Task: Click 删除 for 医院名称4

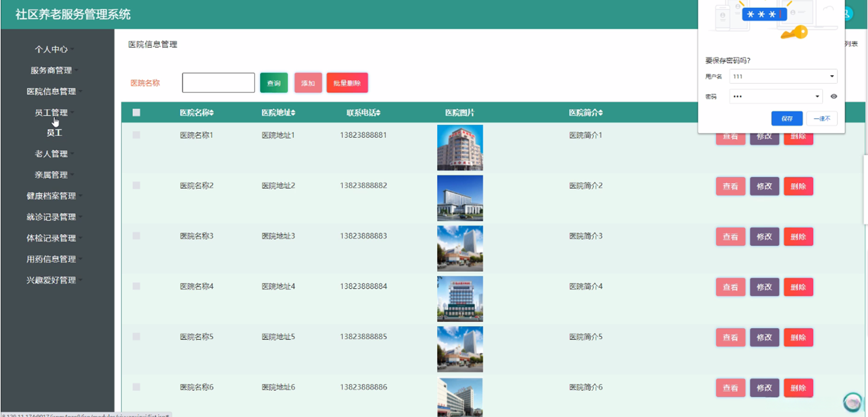Action: (798, 287)
